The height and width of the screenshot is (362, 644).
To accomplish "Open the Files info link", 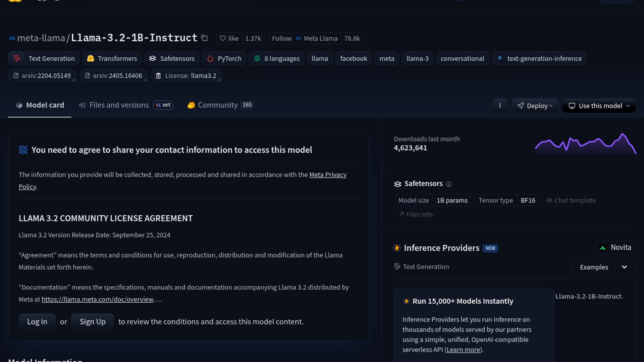I will coord(415,215).
